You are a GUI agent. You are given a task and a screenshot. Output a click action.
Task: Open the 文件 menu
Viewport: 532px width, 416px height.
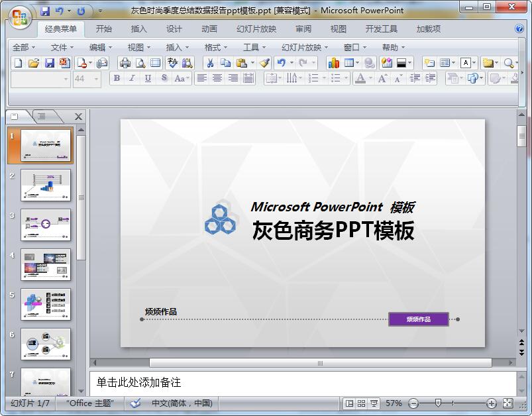coord(62,48)
